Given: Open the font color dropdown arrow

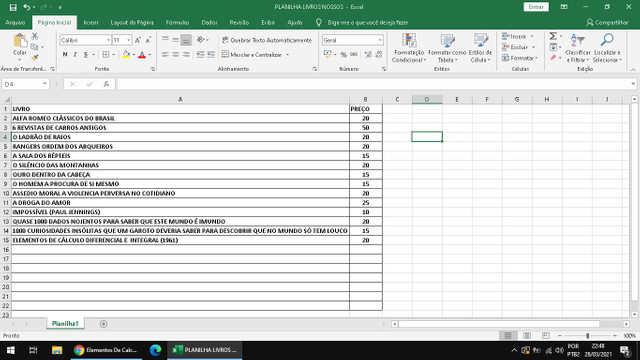Looking at the screenshot, I should point(149,54).
